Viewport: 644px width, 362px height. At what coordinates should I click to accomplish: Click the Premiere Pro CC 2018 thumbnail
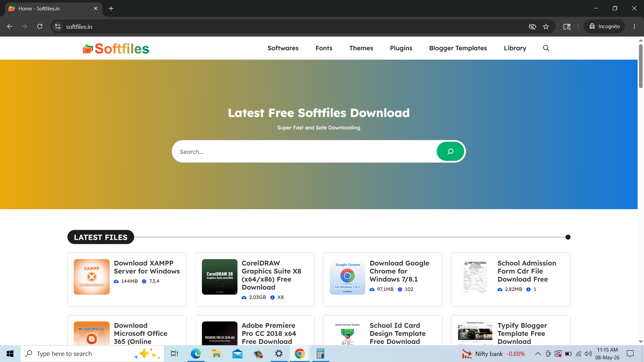219,333
